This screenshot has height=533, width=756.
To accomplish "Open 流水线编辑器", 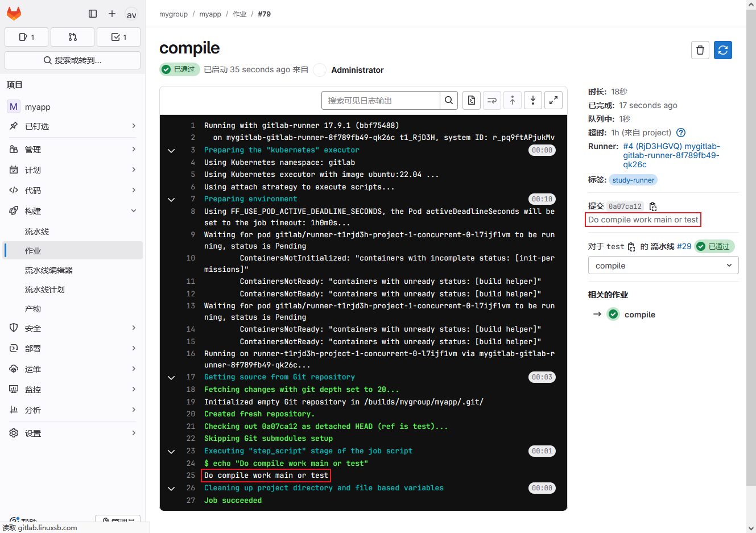I will (x=72, y=270).
